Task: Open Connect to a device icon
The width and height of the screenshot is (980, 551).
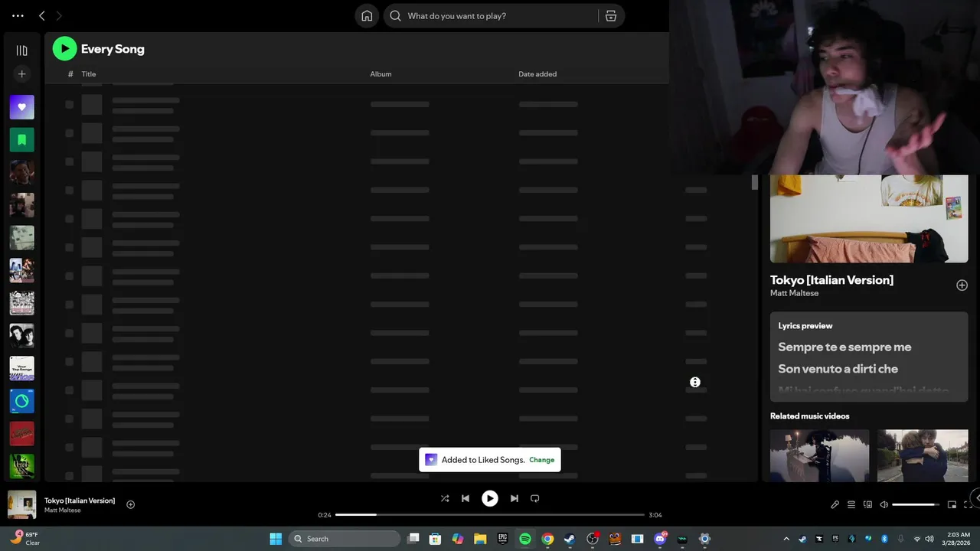Action: [867, 505]
